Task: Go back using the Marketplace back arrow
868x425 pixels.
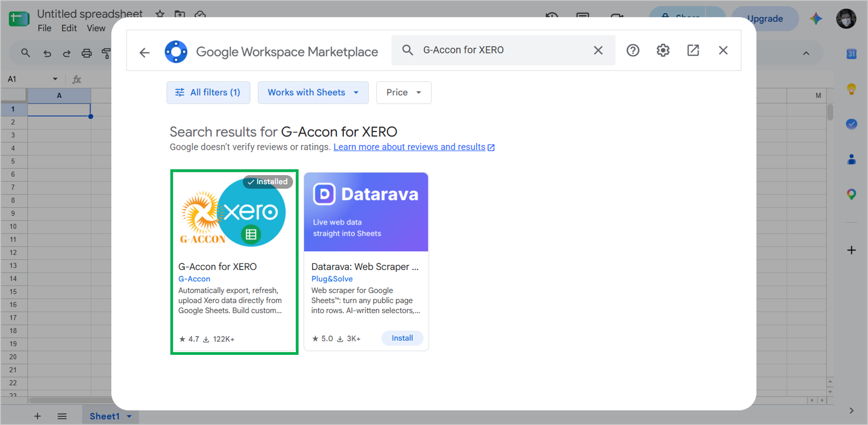Action: (x=145, y=53)
